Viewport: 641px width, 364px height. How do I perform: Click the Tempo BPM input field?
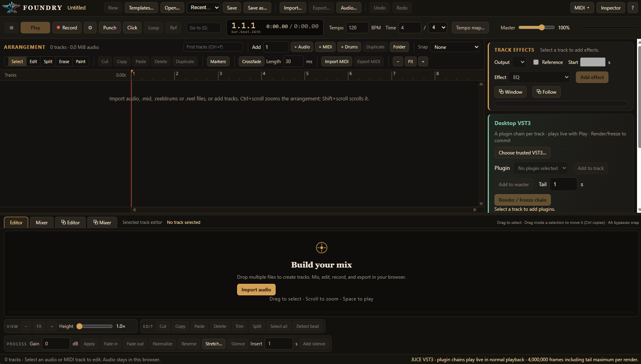(x=357, y=28)
